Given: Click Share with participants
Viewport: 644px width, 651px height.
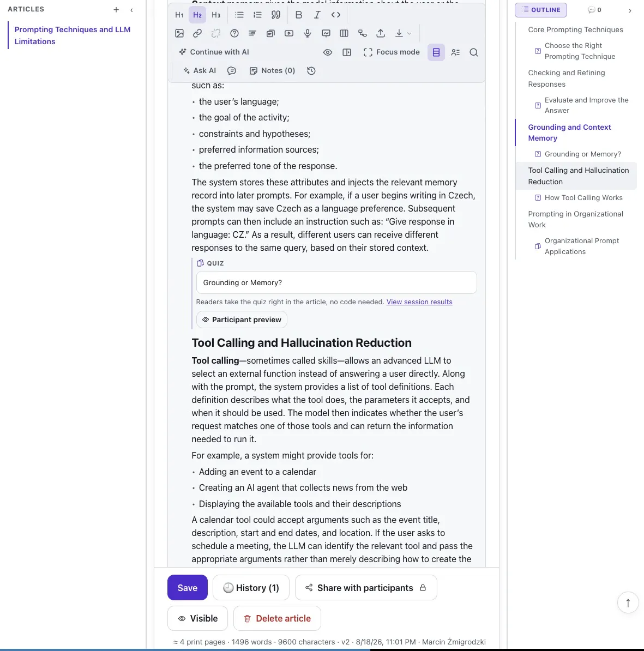Looking at the screenshot, I should click(x=366, y=587).
